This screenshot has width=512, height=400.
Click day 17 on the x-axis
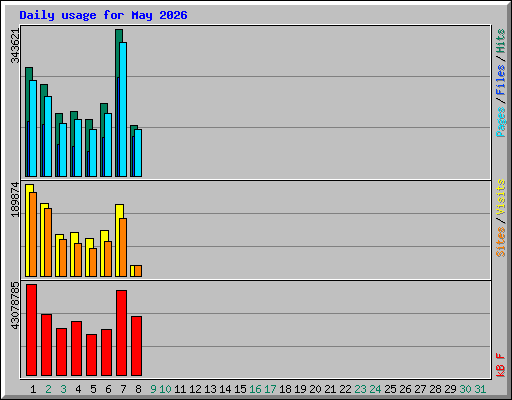coord(270,389)
